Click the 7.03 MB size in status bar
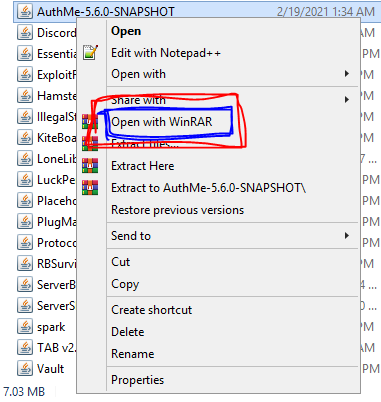 (24, 391)
